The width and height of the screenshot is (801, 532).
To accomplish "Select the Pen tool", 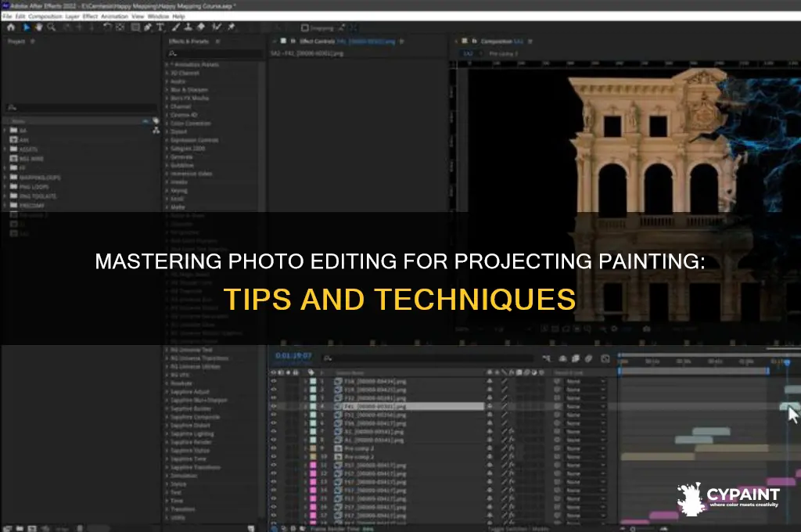I will (x=148, y=27).
